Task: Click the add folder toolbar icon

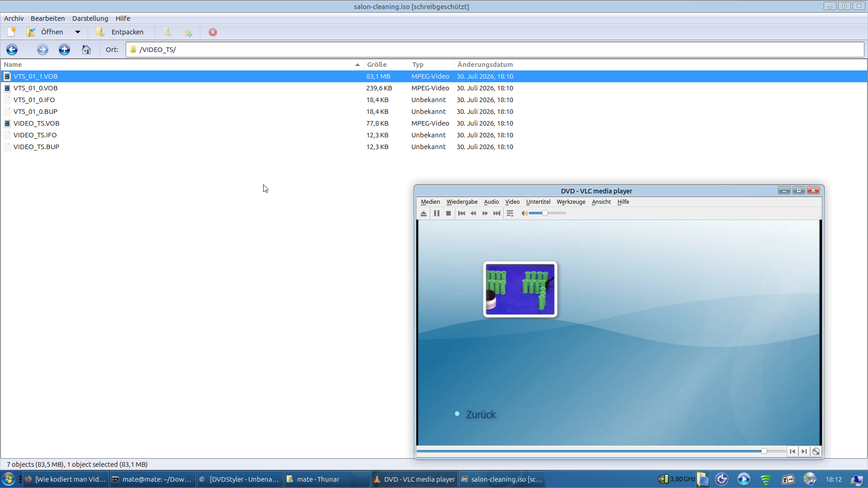Action: 187,32
